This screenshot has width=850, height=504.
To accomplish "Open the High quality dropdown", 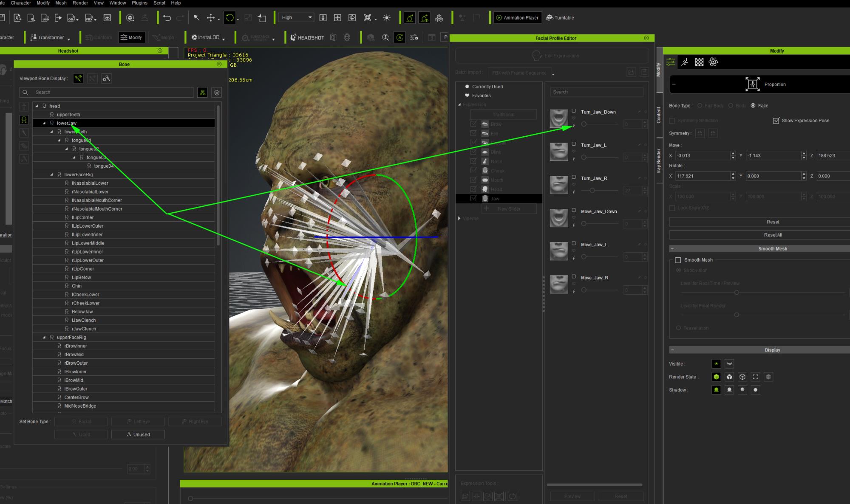I will click(x=296, y=17).
